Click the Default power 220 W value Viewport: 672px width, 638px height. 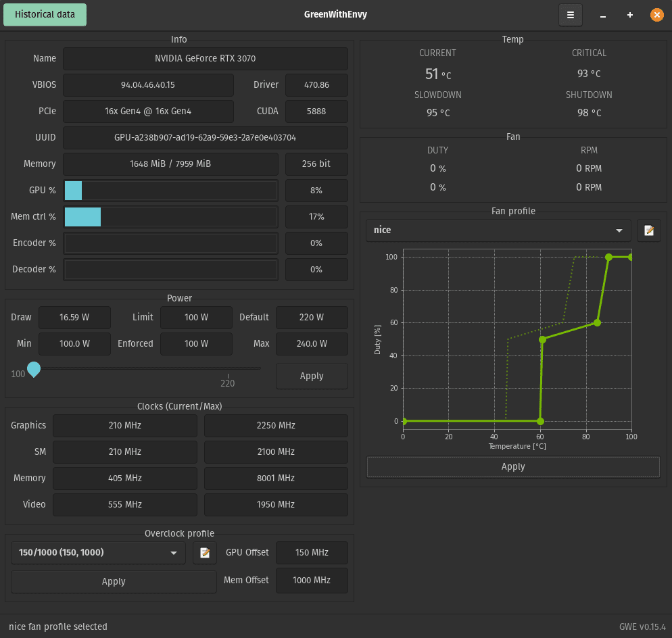pyautogui.click(x=312, y=318)
